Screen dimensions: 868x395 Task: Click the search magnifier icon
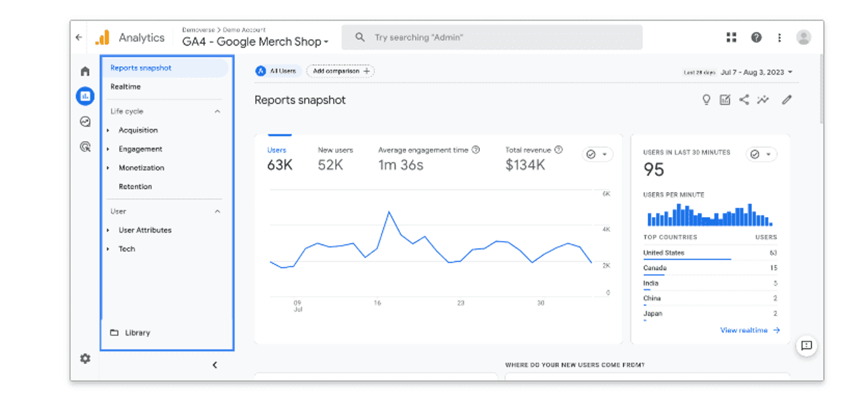tap(361, 37)
